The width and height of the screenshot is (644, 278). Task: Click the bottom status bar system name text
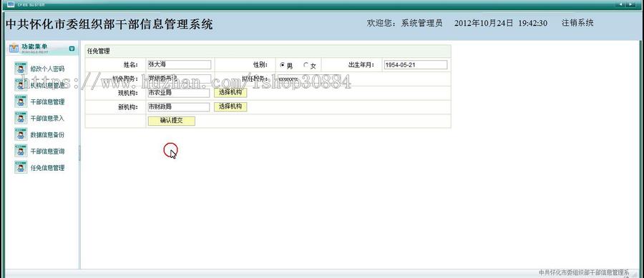[584, 273]
